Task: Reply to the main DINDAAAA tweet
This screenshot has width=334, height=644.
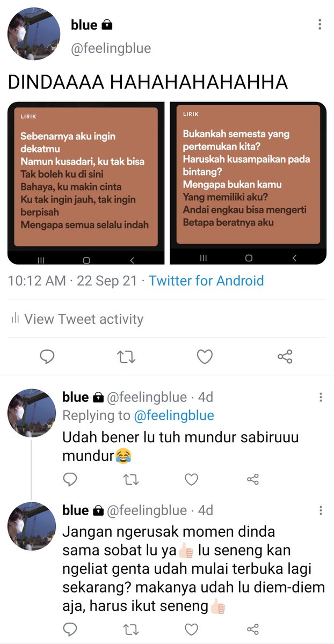Action: point(48,356)
